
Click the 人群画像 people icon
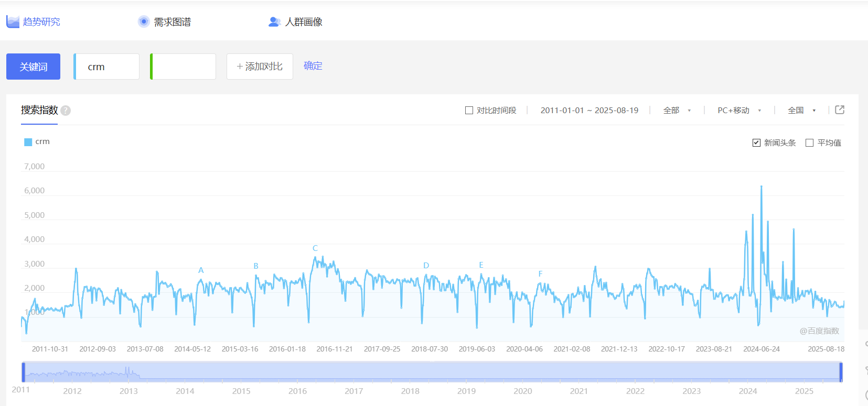pyautogui.click(x=274, y=21)
